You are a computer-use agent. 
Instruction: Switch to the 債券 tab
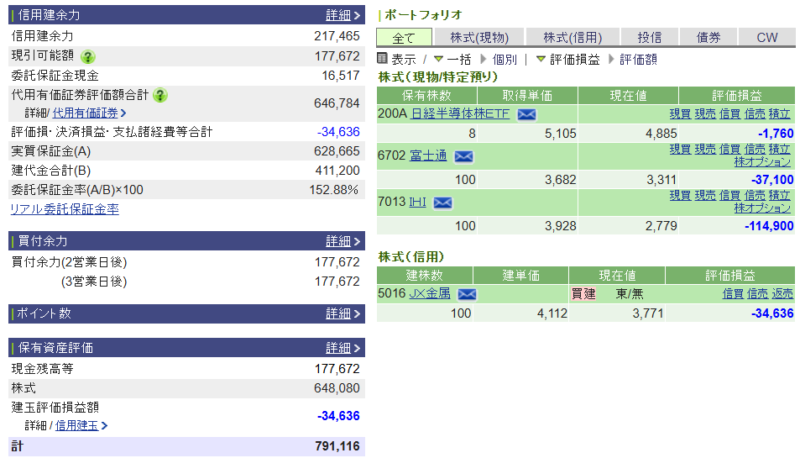(x=708, y=38)
